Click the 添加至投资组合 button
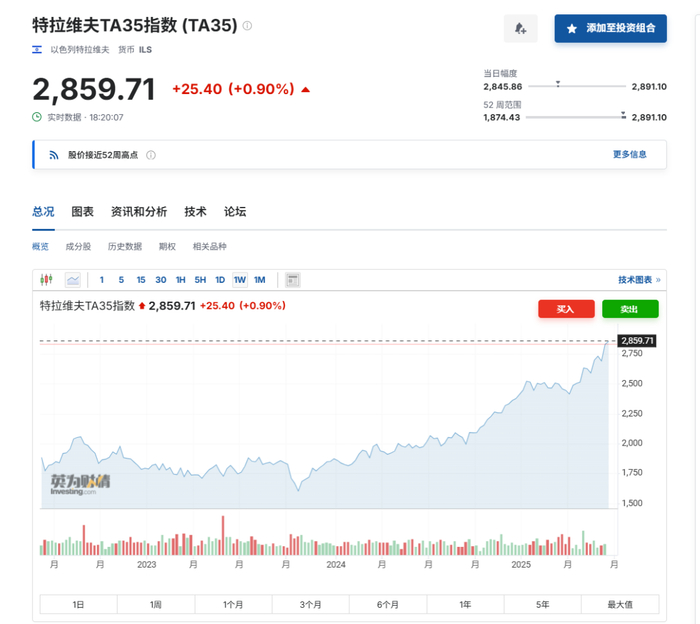700x624 pixels. (610, 29)
